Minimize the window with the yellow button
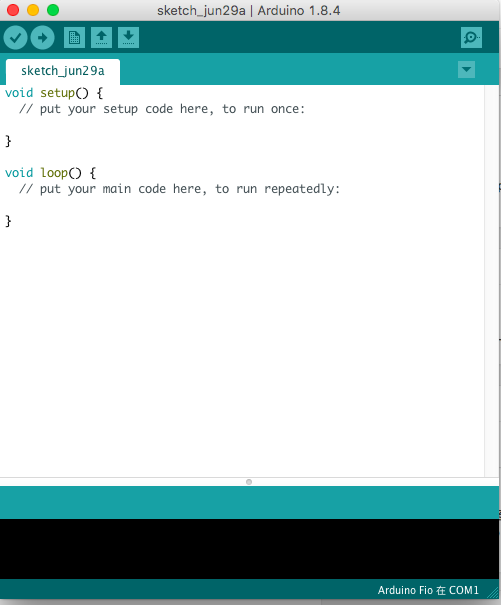This screenshot has height=605, width=501. click(33, 10)
